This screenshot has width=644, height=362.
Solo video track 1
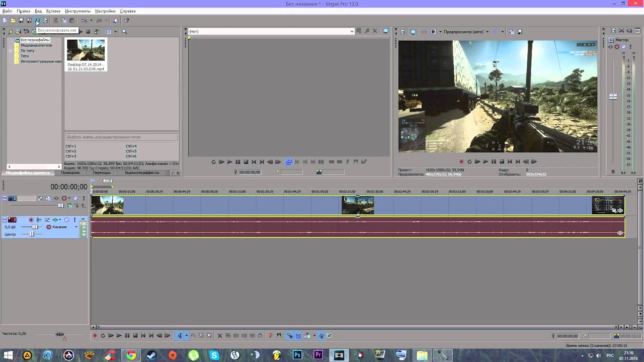click(x=84, y=198)
